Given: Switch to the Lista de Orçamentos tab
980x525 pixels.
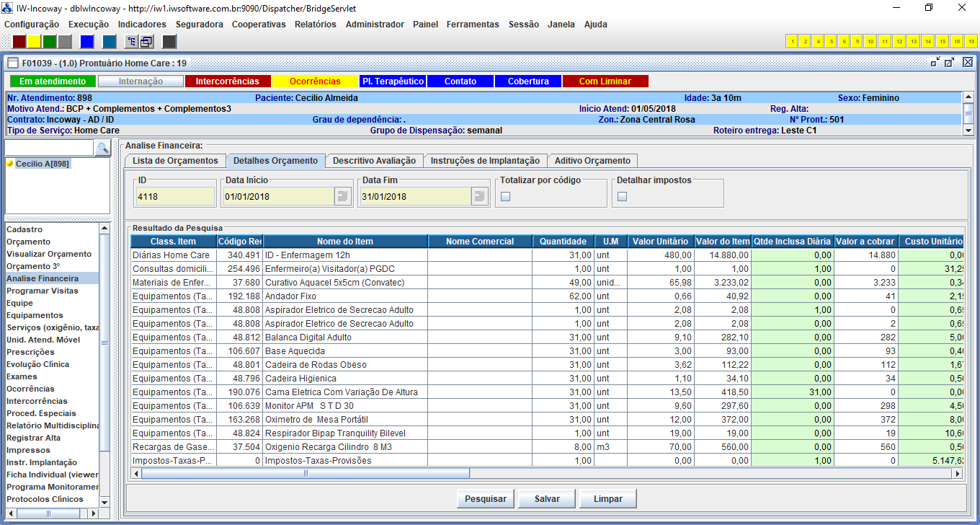Looking at the screenshot, I should coord(174,161).
